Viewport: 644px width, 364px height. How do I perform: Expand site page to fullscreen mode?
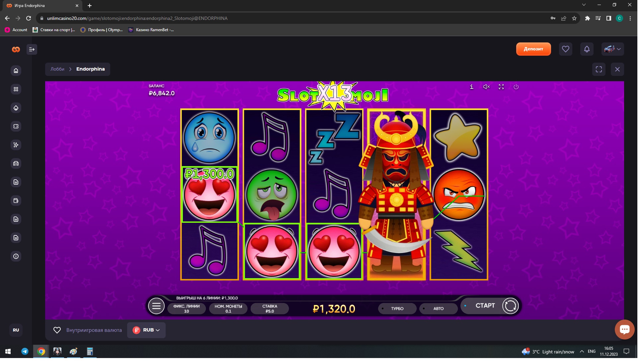599,69
